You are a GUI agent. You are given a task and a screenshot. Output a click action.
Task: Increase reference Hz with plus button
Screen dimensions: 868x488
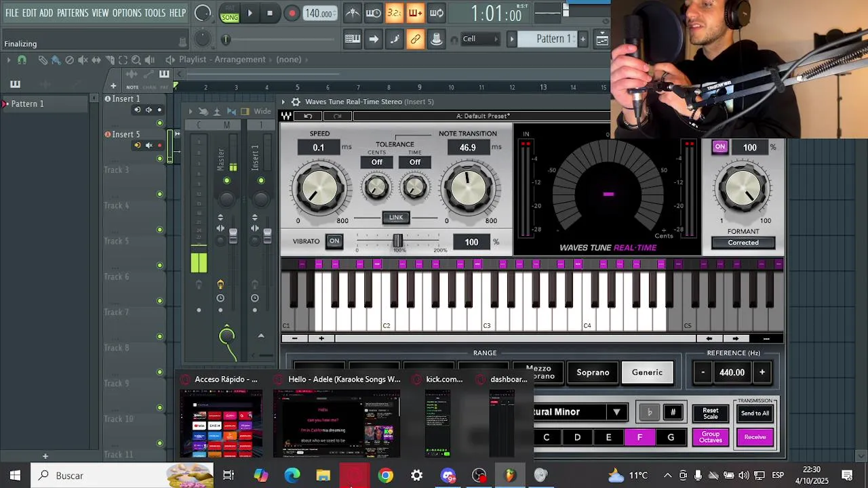tap(762, 372)
